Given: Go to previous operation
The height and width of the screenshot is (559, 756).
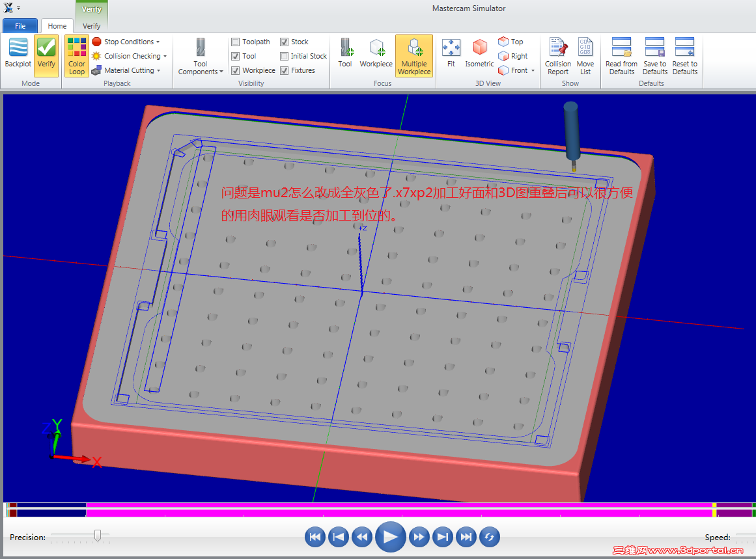Looking at the screenshot, I should (x=339, y=537).
